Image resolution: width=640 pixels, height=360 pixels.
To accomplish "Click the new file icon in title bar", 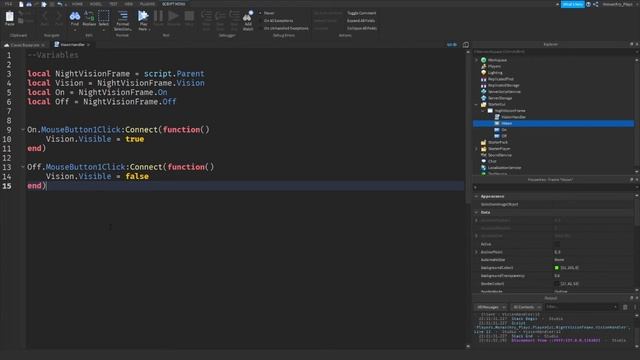I will click(21, 4).
